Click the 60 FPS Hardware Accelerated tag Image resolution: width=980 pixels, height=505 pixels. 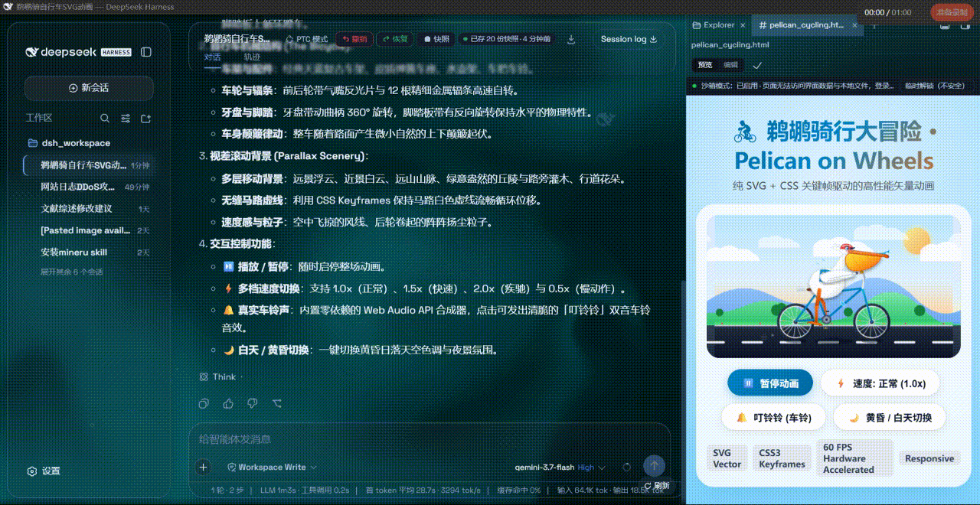(855, 458)
